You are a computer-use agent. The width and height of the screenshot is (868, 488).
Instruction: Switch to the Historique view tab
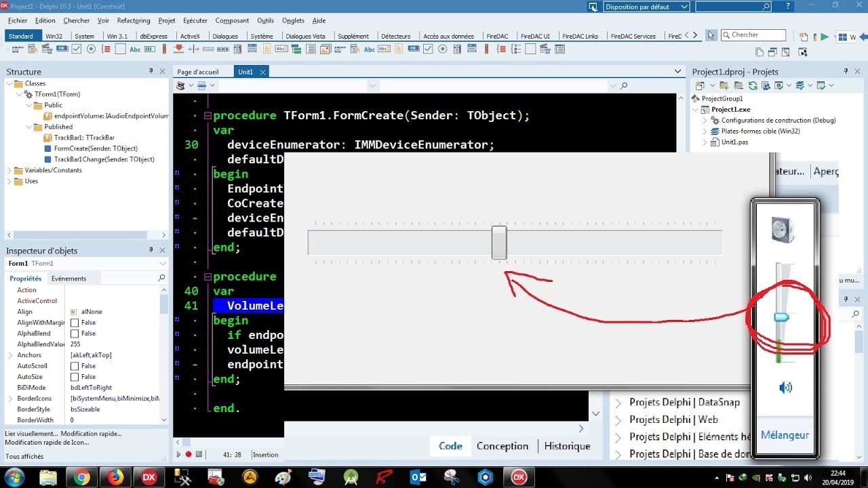click(x=567, y=446)
